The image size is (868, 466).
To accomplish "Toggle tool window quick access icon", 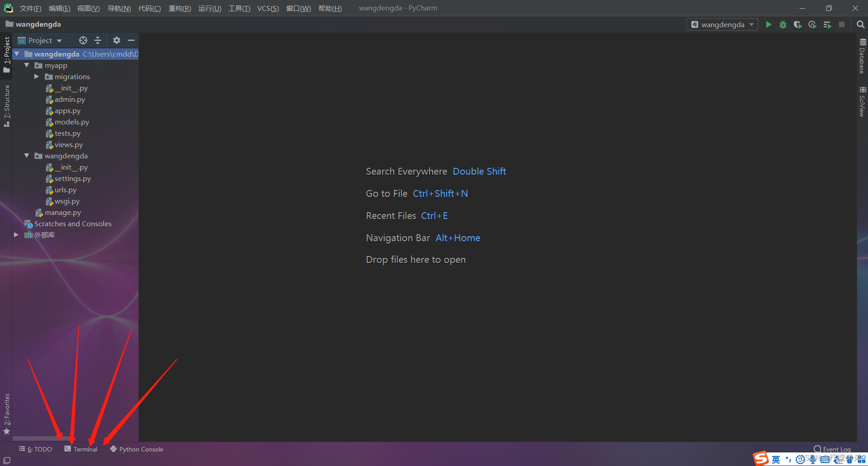I will point(7,460).
